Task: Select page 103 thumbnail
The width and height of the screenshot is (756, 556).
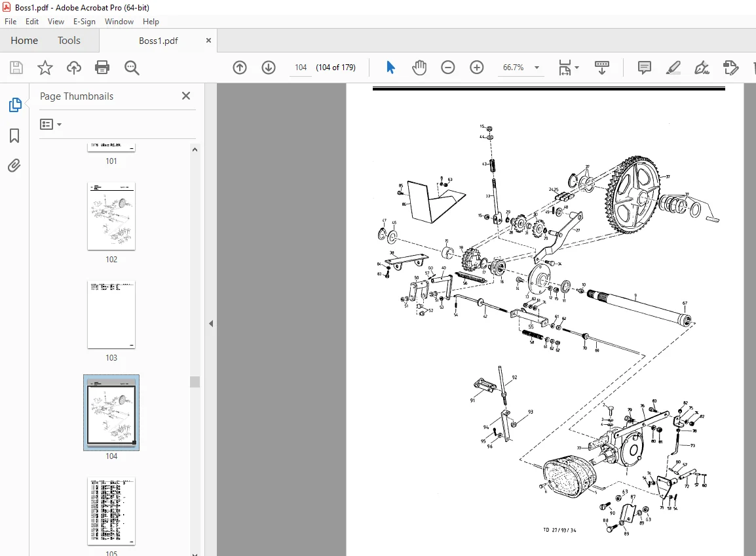Action: 111,315
